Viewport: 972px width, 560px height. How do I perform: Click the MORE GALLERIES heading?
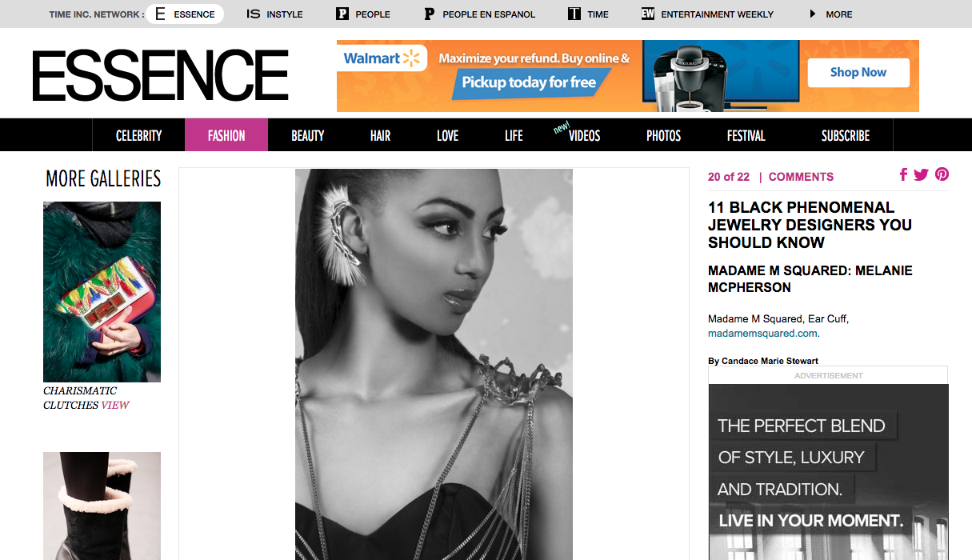pyautogui.click(x=103, y=178)
